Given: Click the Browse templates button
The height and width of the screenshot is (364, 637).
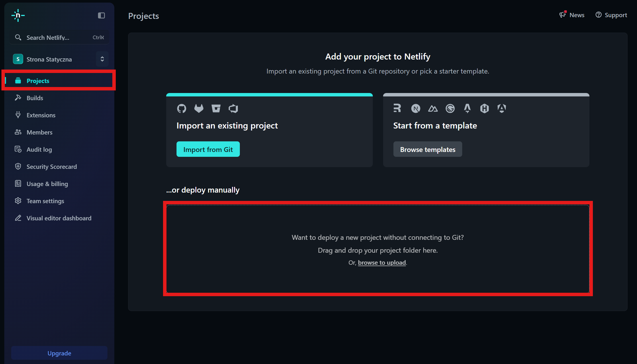Looking at the screenshot, I should 428,149.
